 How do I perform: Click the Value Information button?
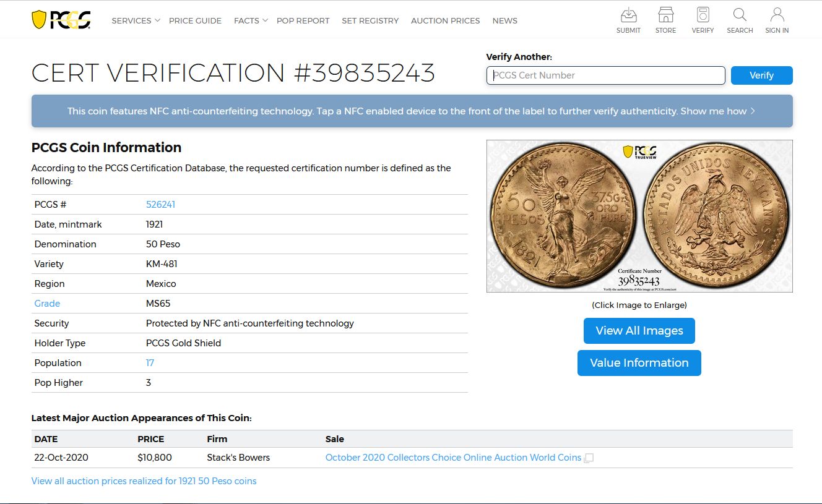click(x=639, y=363)
